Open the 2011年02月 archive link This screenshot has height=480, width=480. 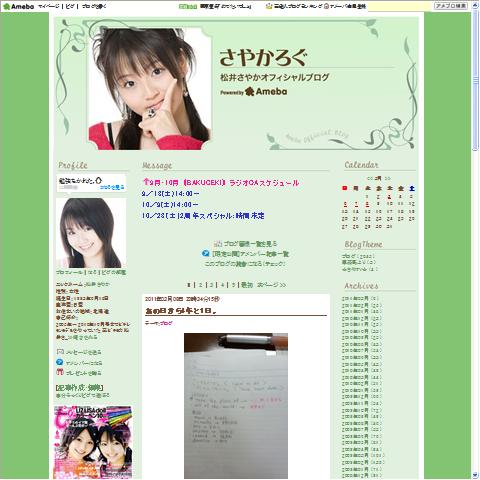point(355,305)
